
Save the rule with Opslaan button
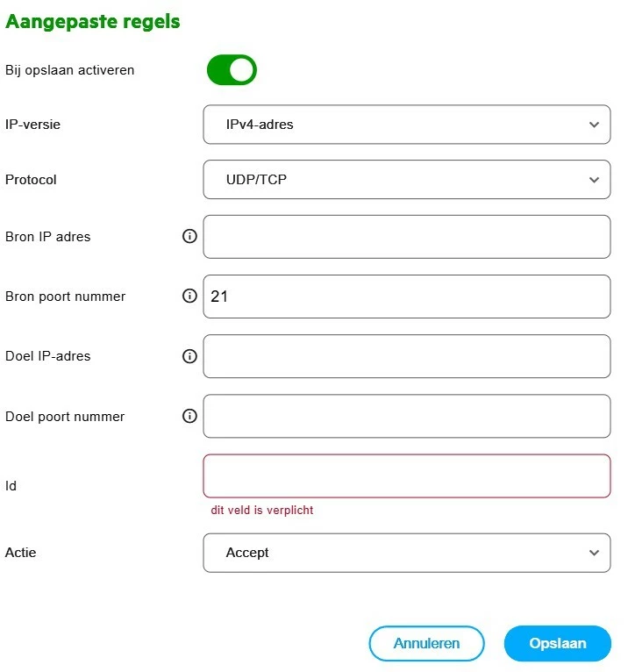pos(557,643)
